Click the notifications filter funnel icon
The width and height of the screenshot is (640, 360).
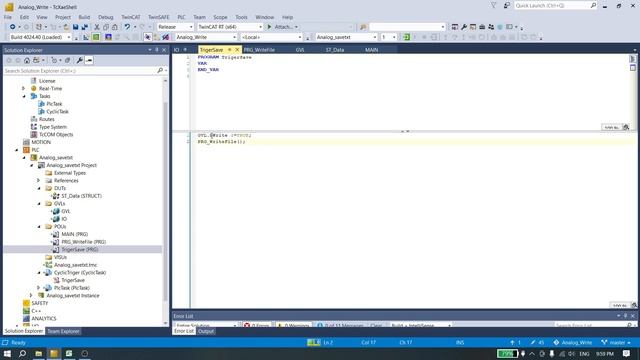(494, 5)
